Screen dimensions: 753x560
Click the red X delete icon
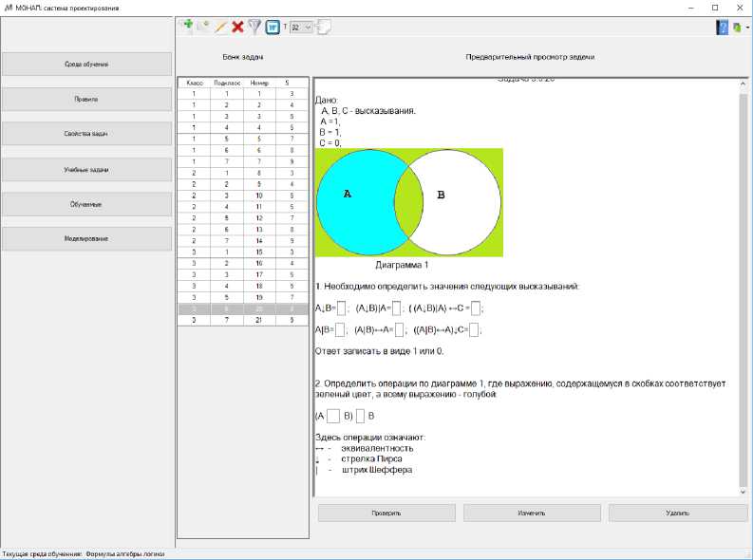pos(237,28)
